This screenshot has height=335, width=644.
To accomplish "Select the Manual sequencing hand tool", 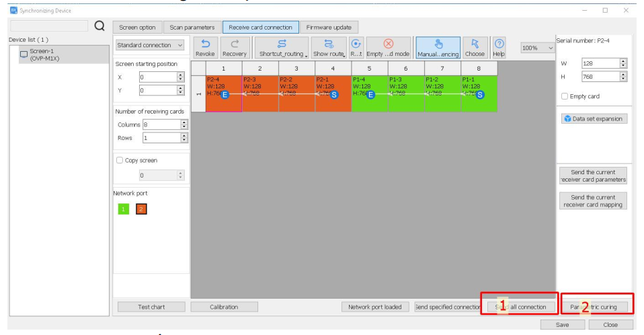I will 438,48.
